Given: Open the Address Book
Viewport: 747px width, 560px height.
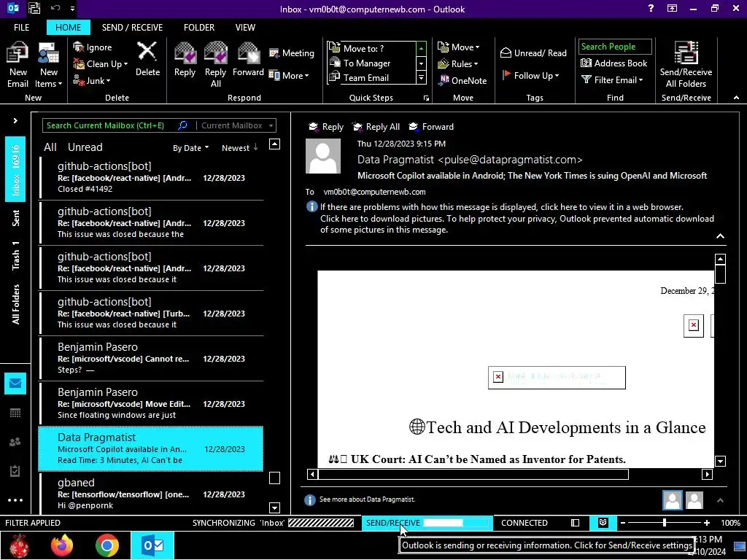Looking at the screenshot, I should [x=614, y=63].
